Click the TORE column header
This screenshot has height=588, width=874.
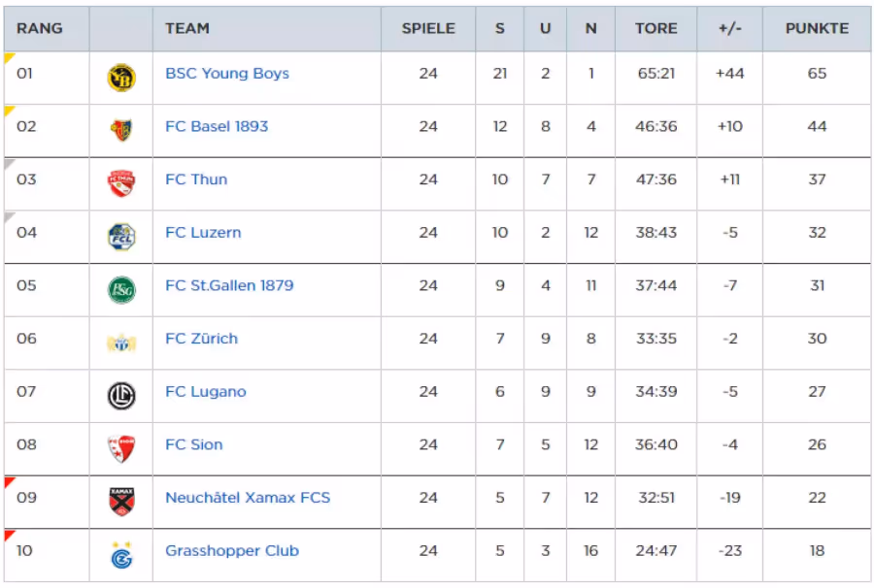coord(656,28)
